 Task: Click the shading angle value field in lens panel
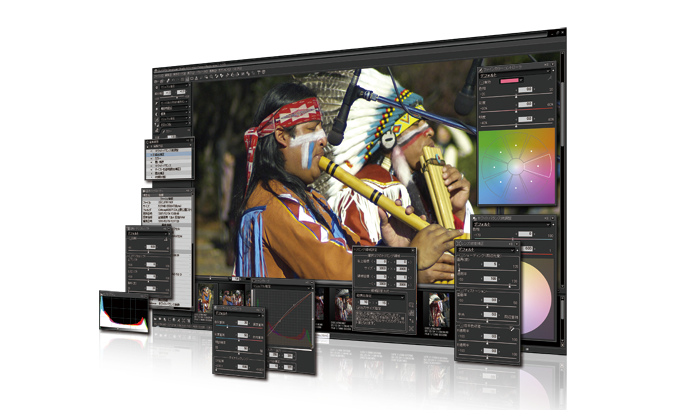coord(490,264)
